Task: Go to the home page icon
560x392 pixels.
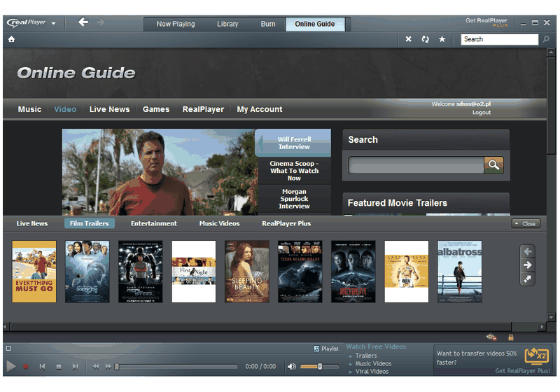Action: click(x=11, y=39)
